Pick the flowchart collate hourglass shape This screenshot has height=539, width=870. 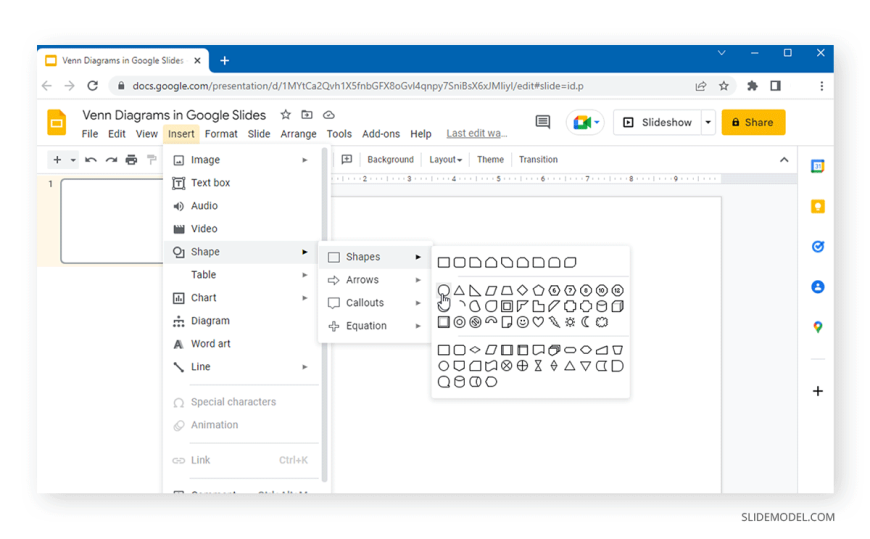pos(538,366)
